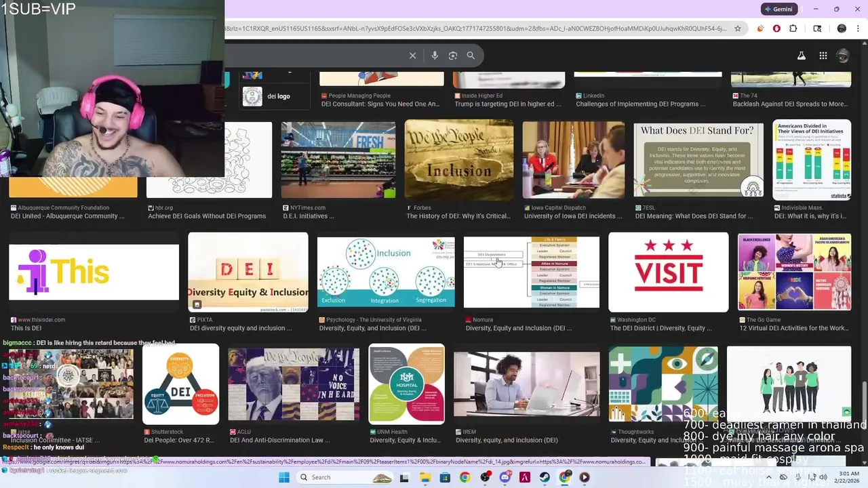This screenshot has width=868, height=488.
Task: Open 'D.E.I. Initiatives' NYTimes link
Action: (308, 216)
